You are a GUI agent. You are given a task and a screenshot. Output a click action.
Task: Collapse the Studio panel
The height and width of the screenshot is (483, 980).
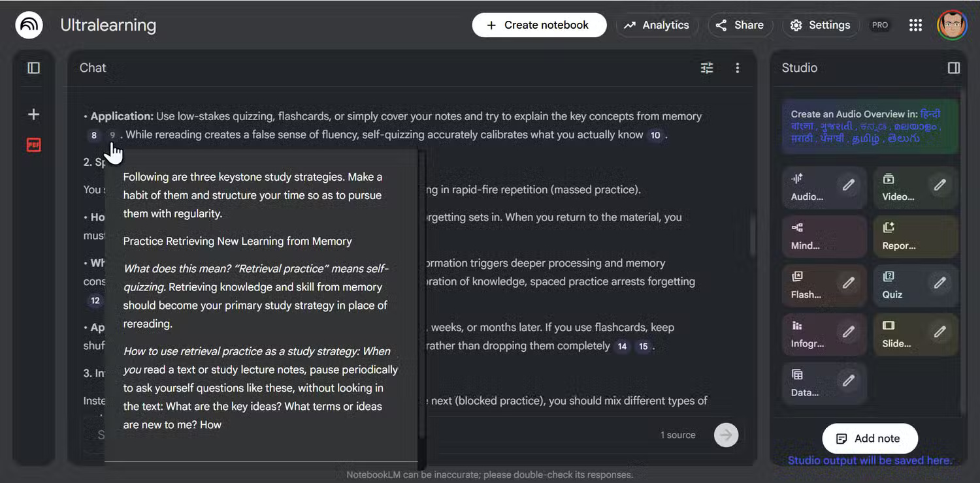click(x=954, y=68)
